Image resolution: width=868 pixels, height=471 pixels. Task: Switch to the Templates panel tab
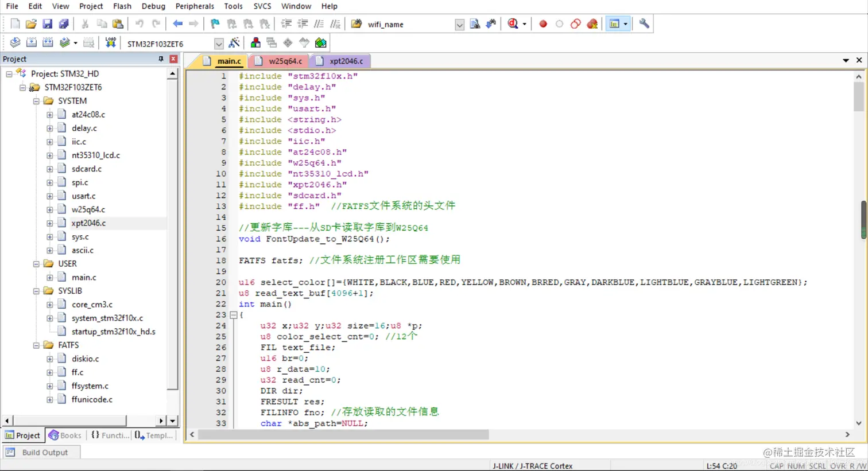coord(154,435)
